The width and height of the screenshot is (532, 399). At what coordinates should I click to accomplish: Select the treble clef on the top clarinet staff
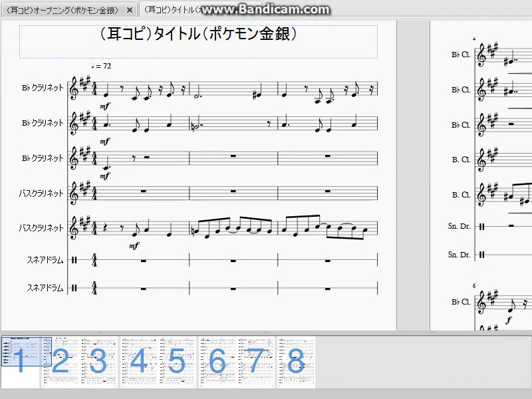point(74,89)
